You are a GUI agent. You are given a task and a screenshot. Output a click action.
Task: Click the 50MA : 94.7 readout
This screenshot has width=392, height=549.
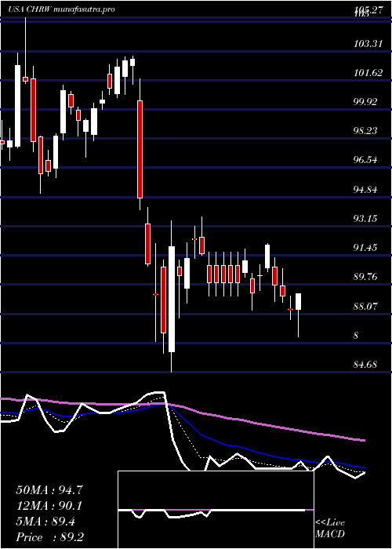point(49,490)
